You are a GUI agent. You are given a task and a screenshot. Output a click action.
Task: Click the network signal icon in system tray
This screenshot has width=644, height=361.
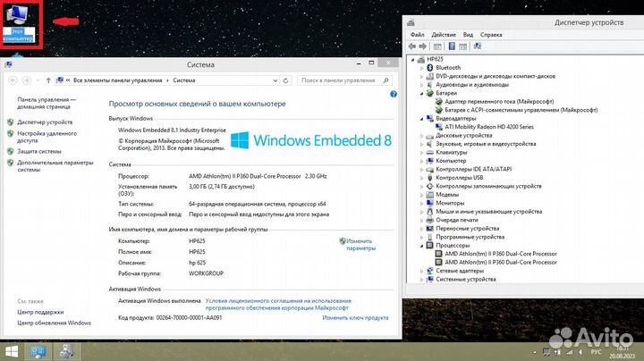click(569, 352)
